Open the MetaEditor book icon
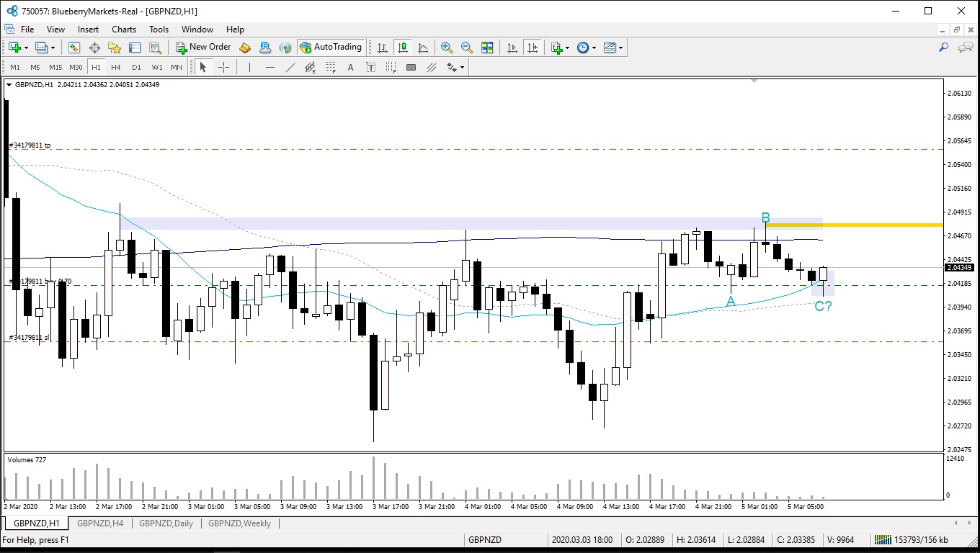 click(245, 48)
